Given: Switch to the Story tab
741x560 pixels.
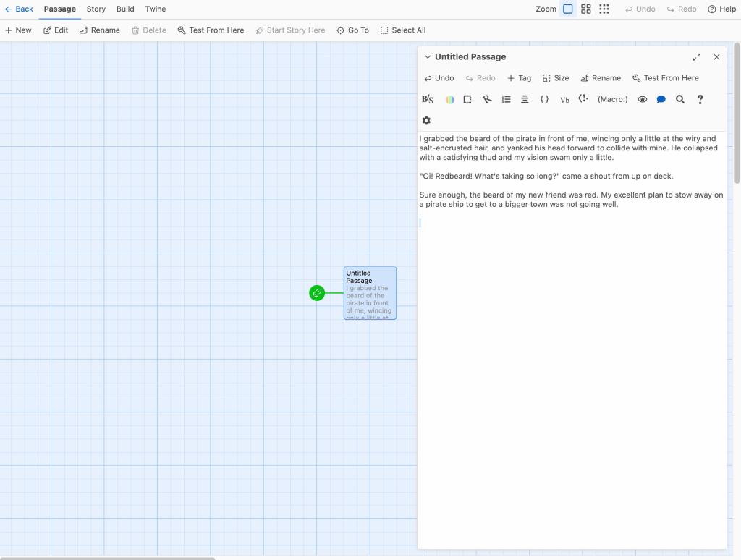Looking at the screenshot, I should (96, 9).
